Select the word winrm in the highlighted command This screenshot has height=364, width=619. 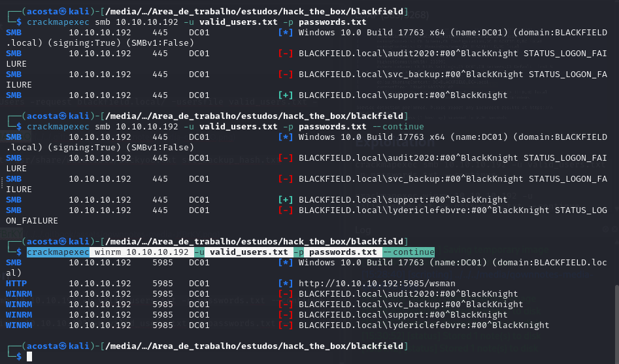108,252
